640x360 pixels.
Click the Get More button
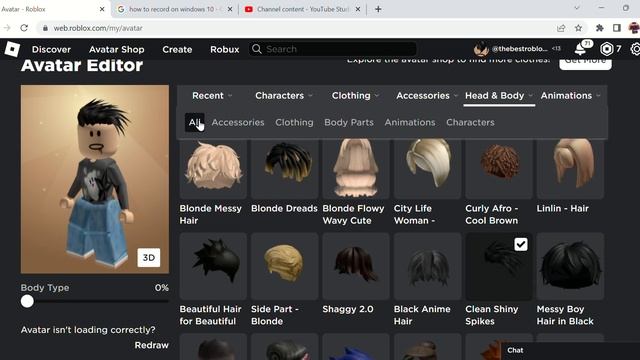[585, 62]
